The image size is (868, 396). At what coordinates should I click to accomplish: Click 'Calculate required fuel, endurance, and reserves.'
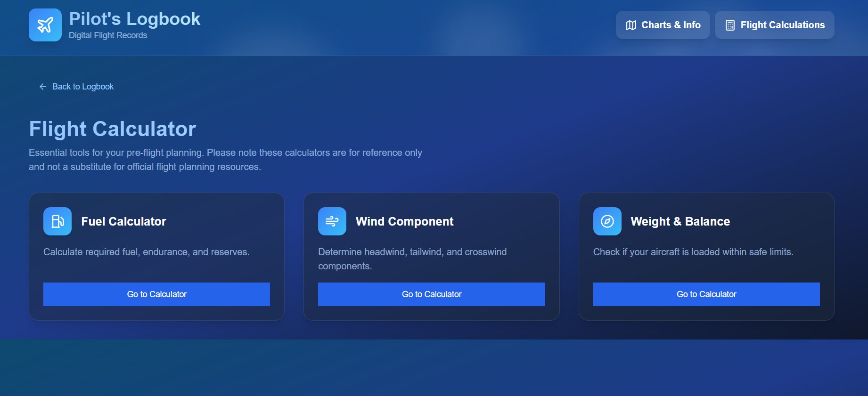coord(147,252)
